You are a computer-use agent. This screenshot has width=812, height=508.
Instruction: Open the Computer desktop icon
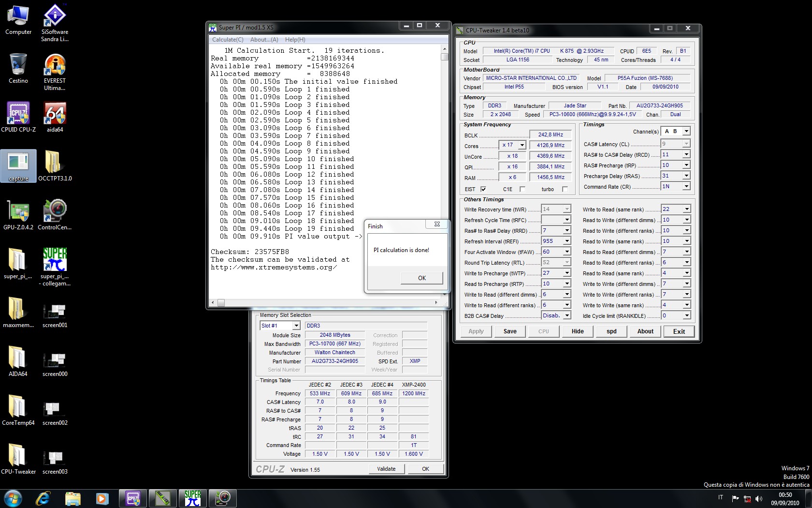pyautogui.click(x=18, y=20)
